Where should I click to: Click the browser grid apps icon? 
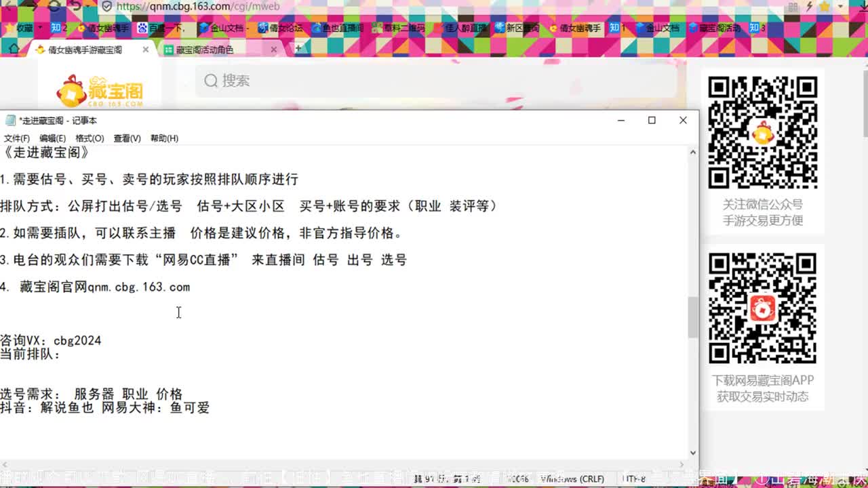pyautogui.click(x=793, y=6)
